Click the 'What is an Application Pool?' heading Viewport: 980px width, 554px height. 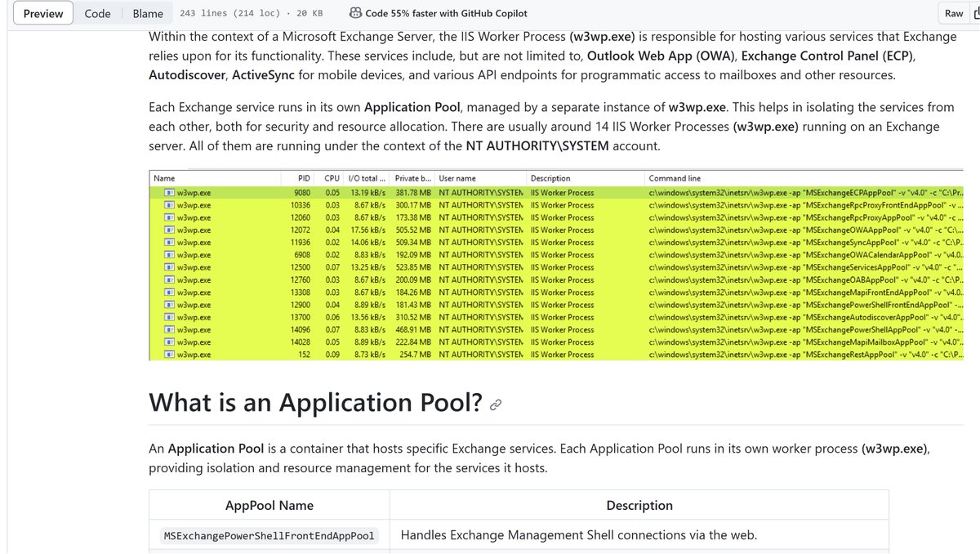click(x=315, y=403)
